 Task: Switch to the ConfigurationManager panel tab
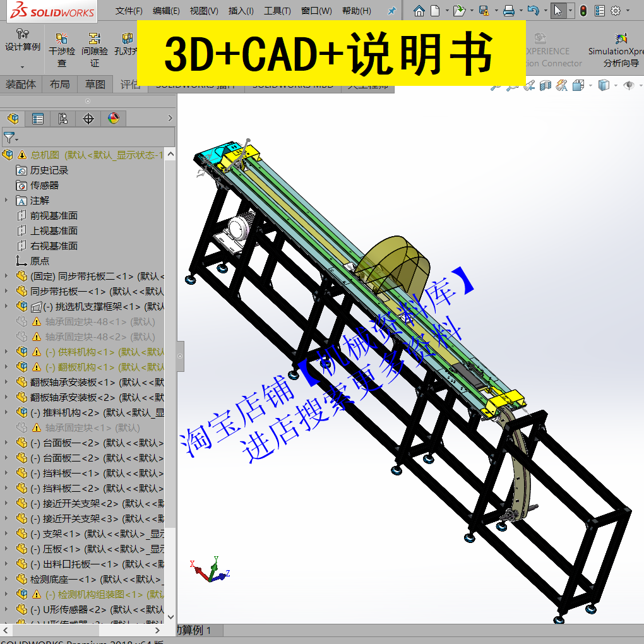click(x=63, y=118)
